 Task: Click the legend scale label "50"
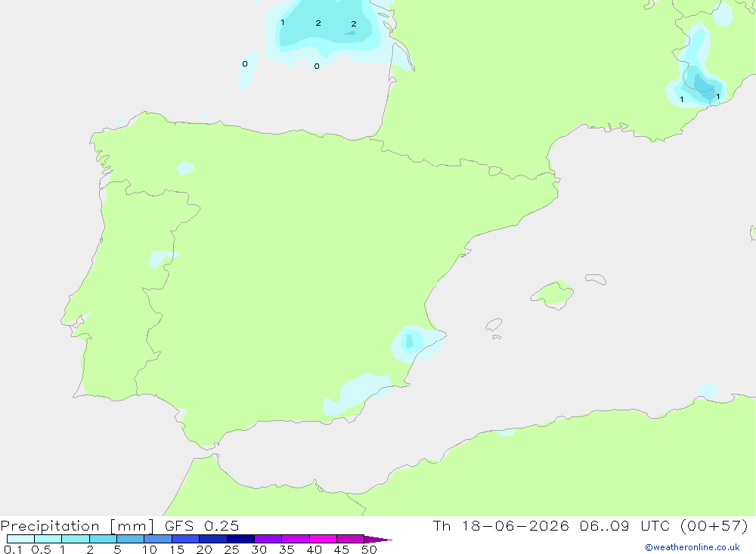coord(369,549)
